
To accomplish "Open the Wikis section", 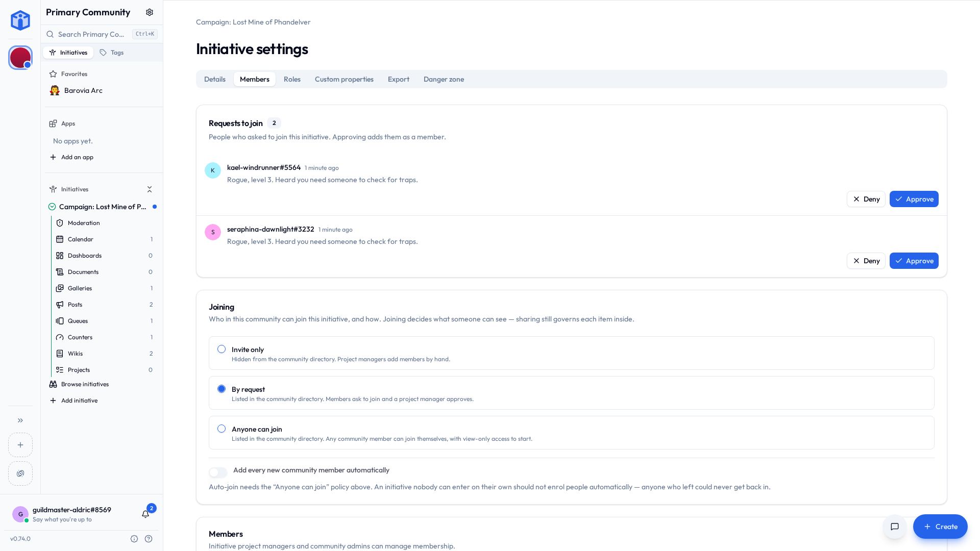I will pyautogui.click(x=104, y=354).
